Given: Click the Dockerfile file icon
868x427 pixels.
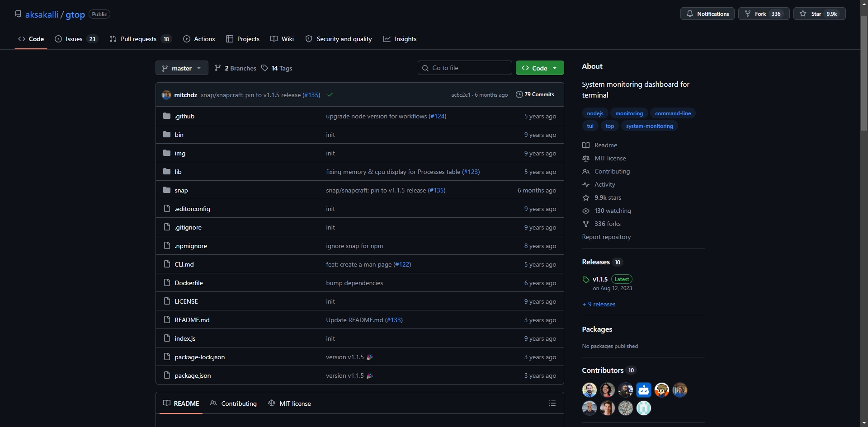Looking at the screenshot, I should [x=167, y=283].
